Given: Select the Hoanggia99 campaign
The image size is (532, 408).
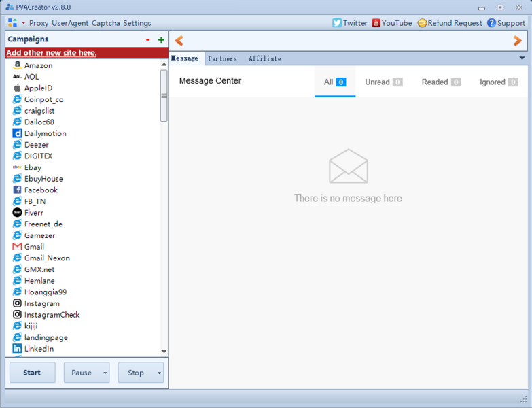Looking at the screenshot, I should tap(46, 292).
